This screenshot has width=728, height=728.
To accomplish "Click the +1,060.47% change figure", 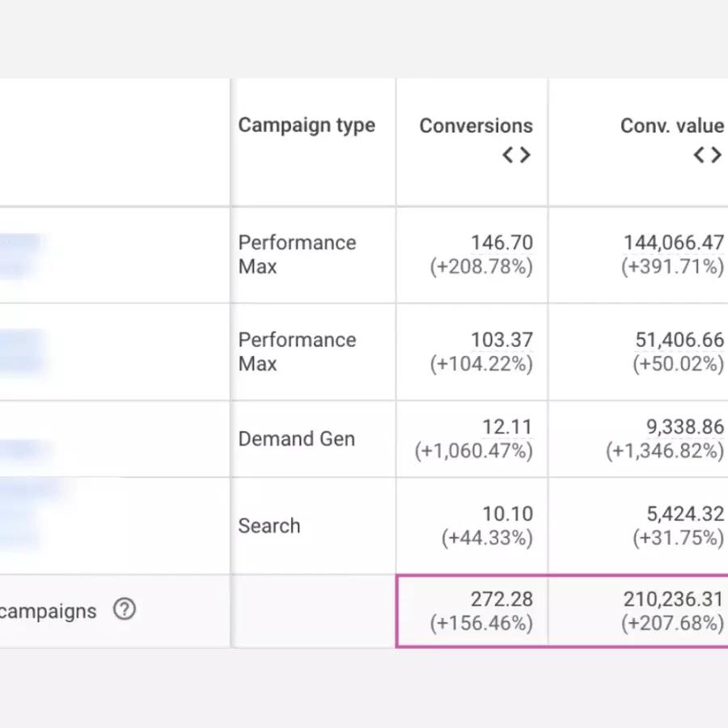I will 474,451.
